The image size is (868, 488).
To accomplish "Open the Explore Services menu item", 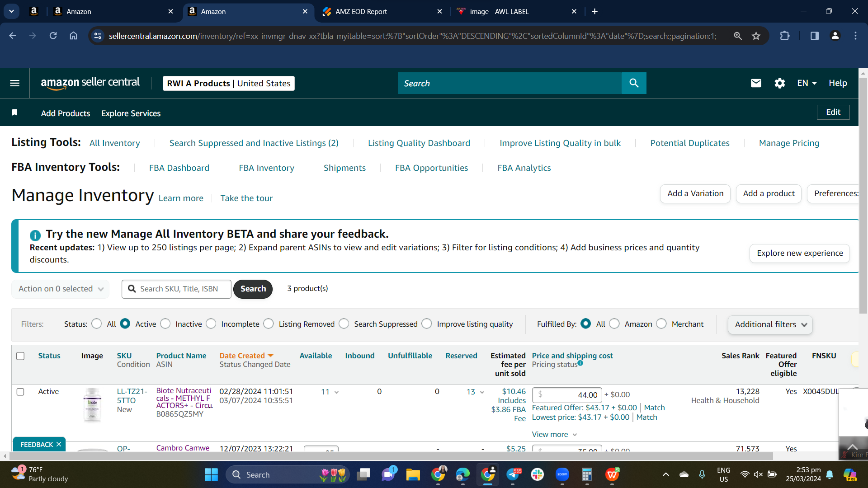I will (x=131, y=113).
